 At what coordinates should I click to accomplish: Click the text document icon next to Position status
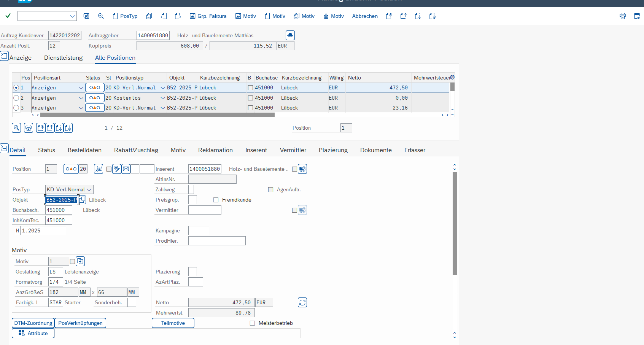pyautogui.click(x=99, y=169)
